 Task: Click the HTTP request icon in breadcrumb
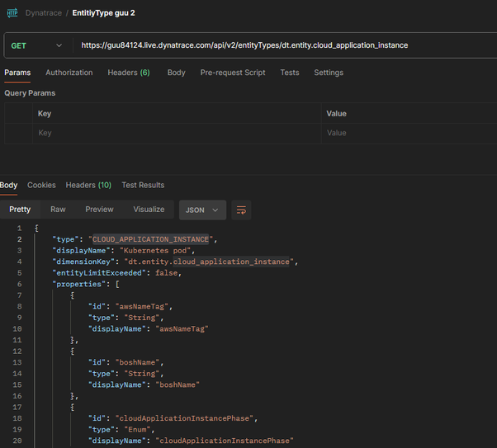coord(12,12)
